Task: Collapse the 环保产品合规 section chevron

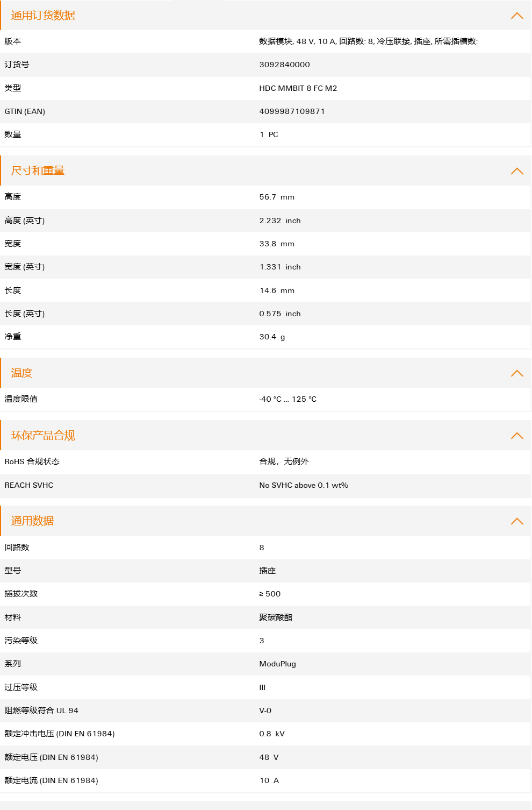Action: point(517,436)
